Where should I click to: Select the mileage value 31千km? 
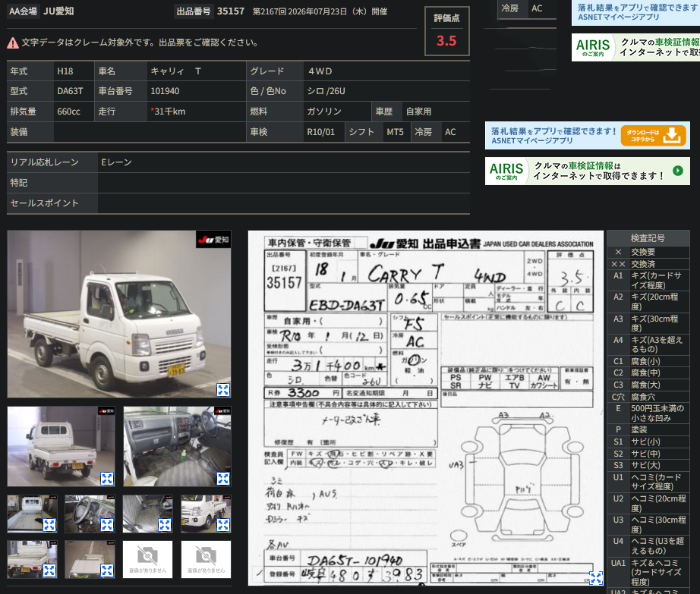point(168,112)
